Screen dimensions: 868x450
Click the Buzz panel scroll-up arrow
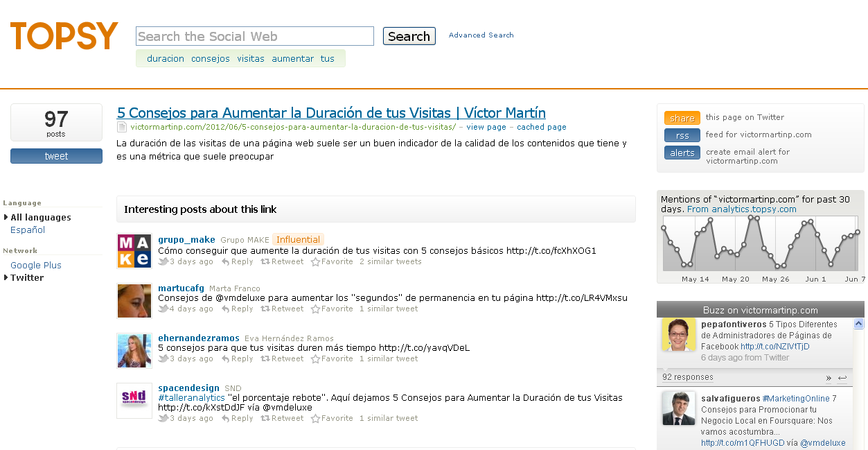pos(859,324)
